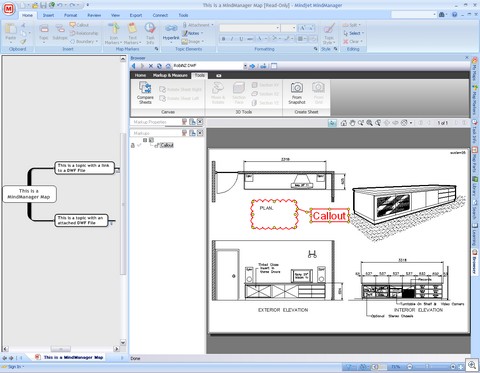Viewport: 480px width, 373px height.
Task: Stop loading in the Browser pane
Action: click(151, 66)
